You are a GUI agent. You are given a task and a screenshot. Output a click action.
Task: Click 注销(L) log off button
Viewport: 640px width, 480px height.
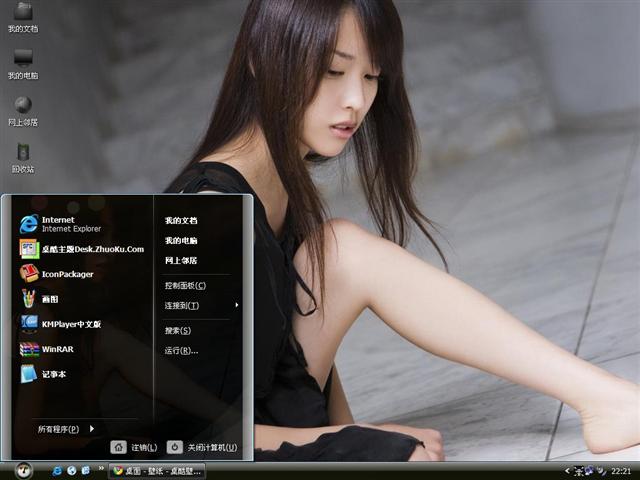pos(134,447)
